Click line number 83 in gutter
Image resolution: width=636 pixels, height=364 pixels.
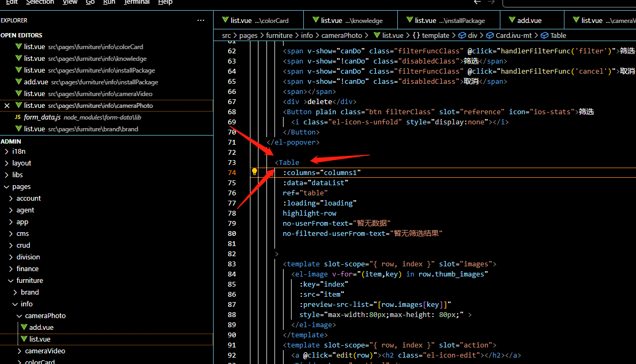tap(232, 264)
